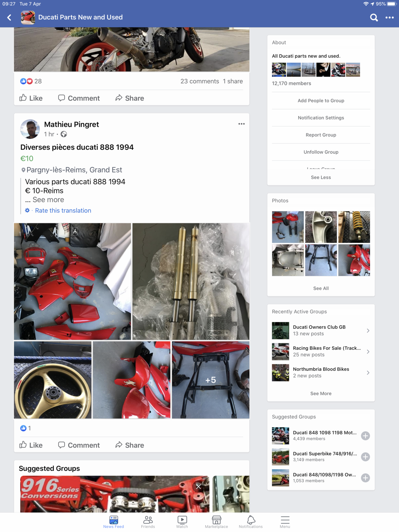Screen dimensions: 399x532
Task: Click Add People to Group
Action: pos(321,100)
